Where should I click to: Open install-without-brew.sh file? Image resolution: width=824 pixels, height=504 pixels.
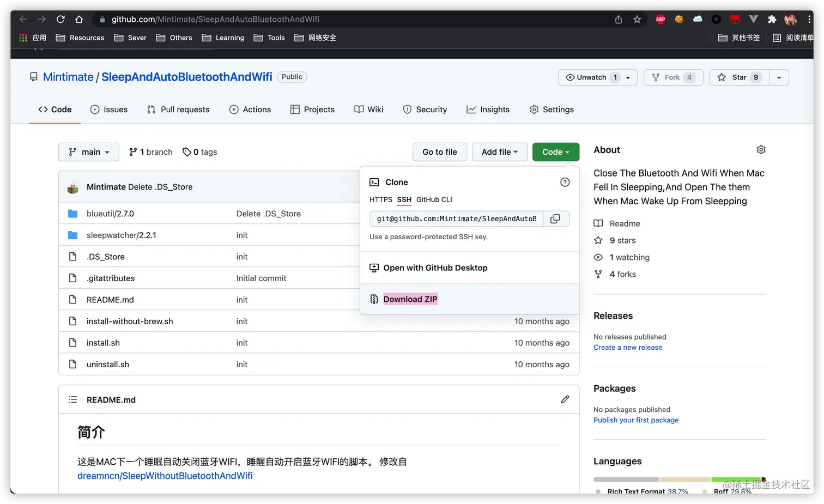click(130, 321)
